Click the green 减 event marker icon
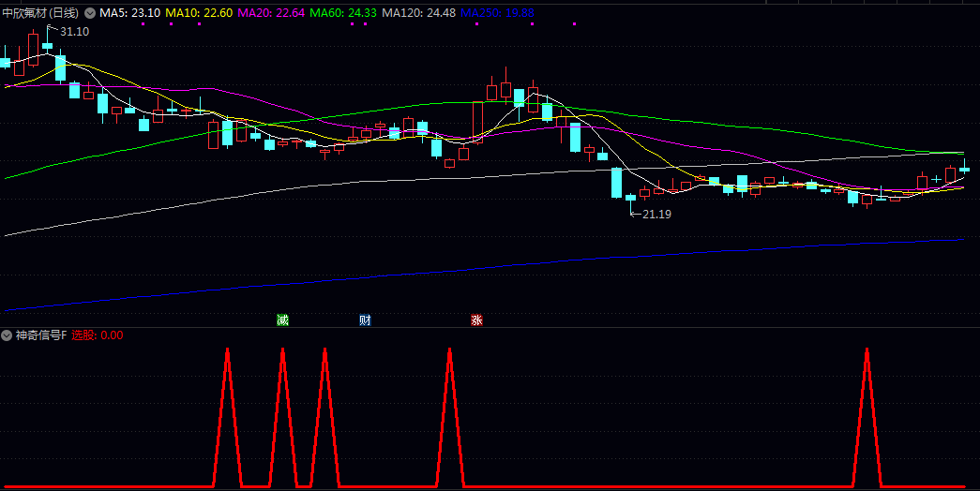The height and width of the screenshot is (491, 980). pos(282,320)
